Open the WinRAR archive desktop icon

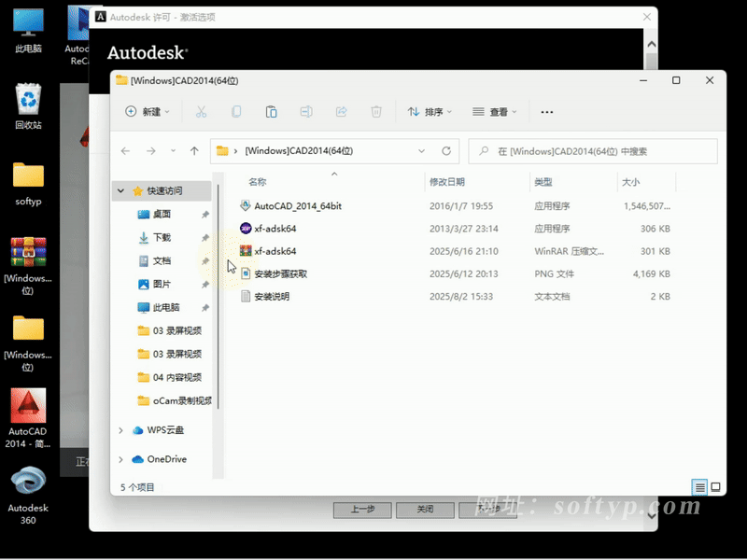coord(28,265)
